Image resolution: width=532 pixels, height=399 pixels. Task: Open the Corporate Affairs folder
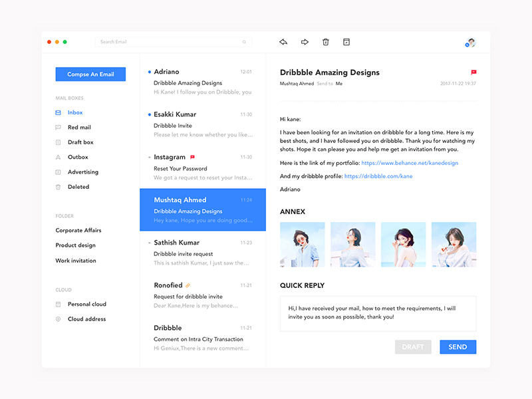(x=78, y=230)
